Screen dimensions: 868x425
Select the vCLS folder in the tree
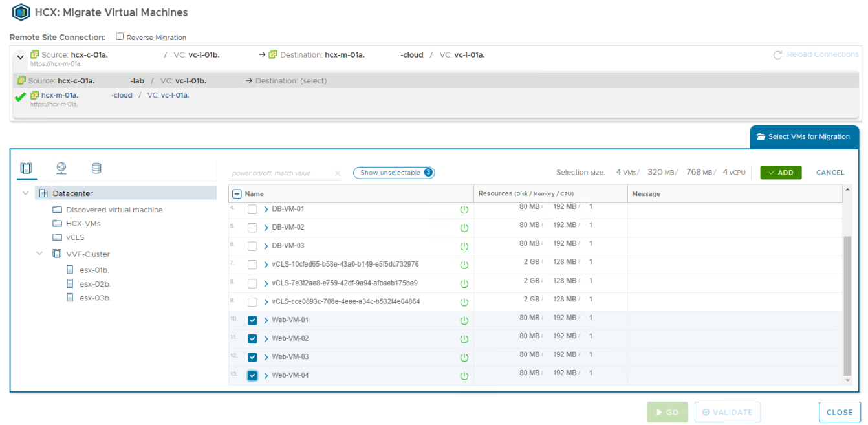click(75, 237)
